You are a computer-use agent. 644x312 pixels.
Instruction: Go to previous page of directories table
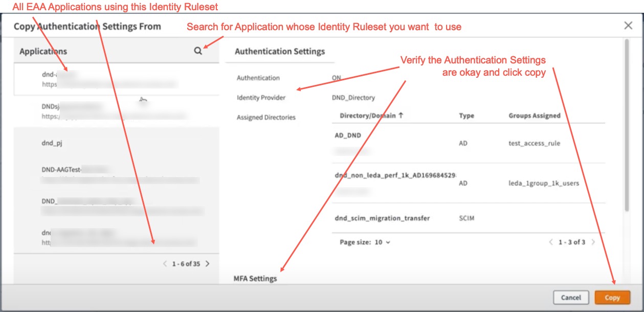551,242
